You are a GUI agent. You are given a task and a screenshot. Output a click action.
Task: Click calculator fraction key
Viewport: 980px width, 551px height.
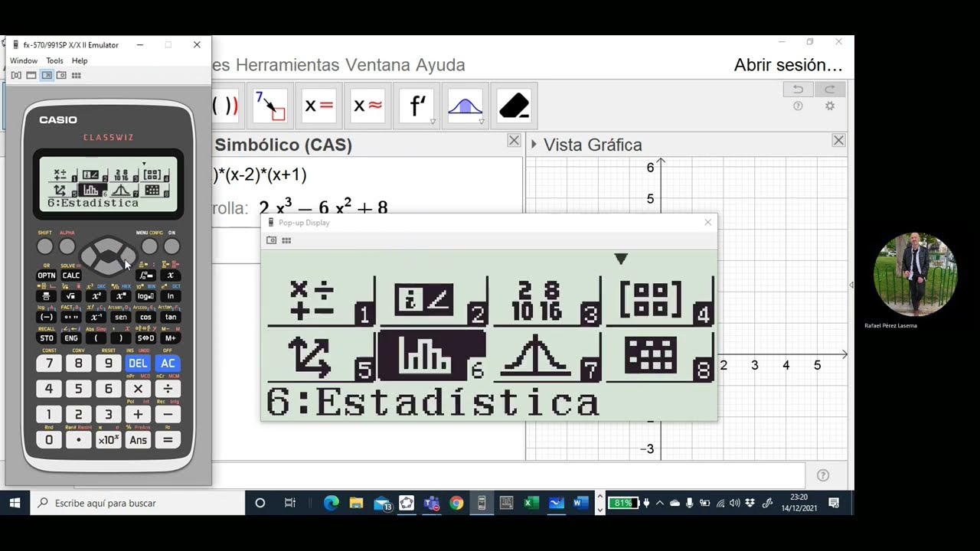pyautogui.click(x=47, y=296)
